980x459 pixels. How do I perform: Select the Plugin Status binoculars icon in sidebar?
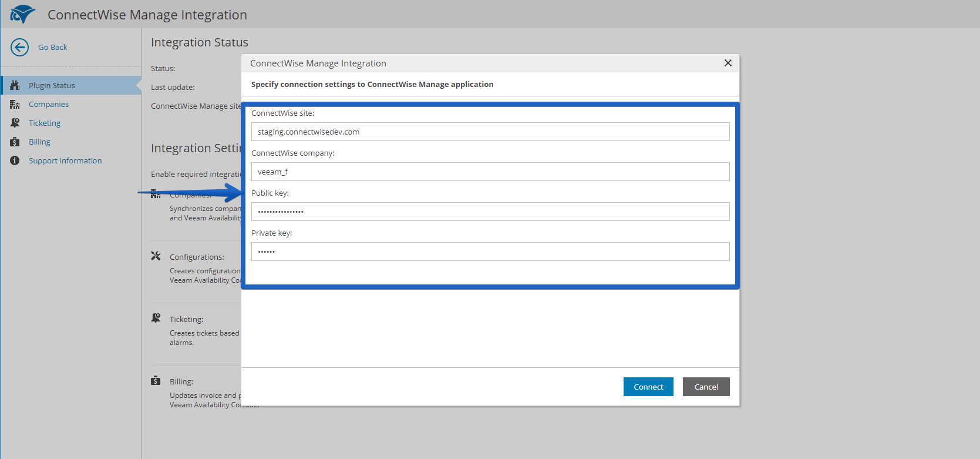point(15,85)
